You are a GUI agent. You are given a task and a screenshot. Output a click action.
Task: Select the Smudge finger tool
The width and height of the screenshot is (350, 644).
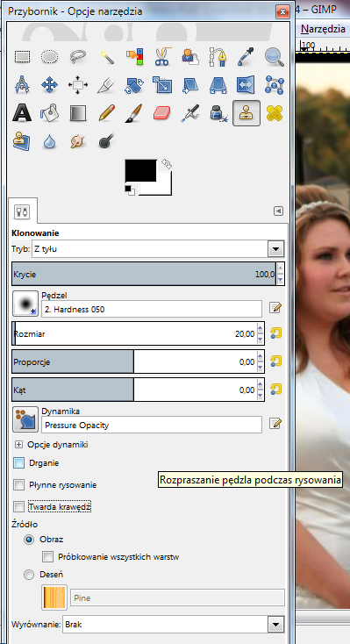click(77, 141)
